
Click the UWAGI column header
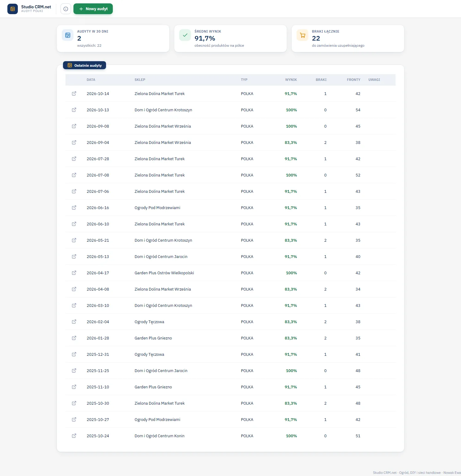coord(374,80)
